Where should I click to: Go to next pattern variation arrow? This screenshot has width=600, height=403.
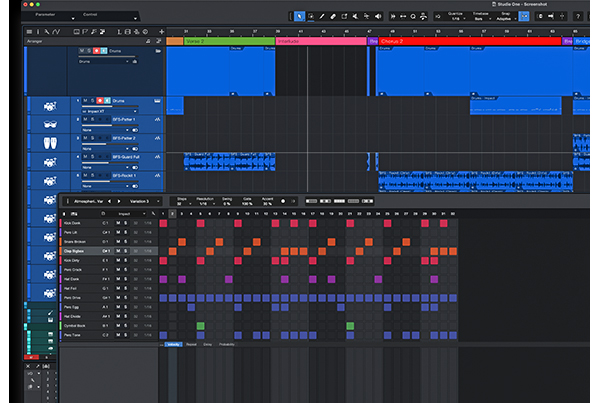point(119,201)
